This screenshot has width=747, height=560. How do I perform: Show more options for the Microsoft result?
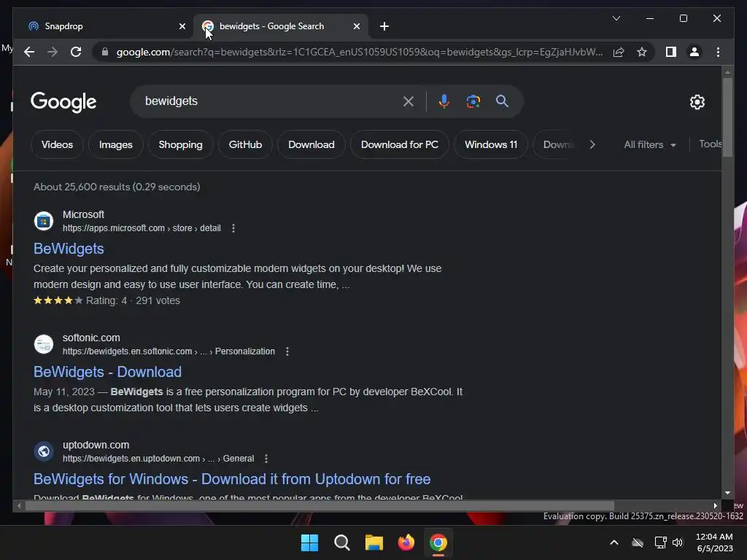point(233,228)
